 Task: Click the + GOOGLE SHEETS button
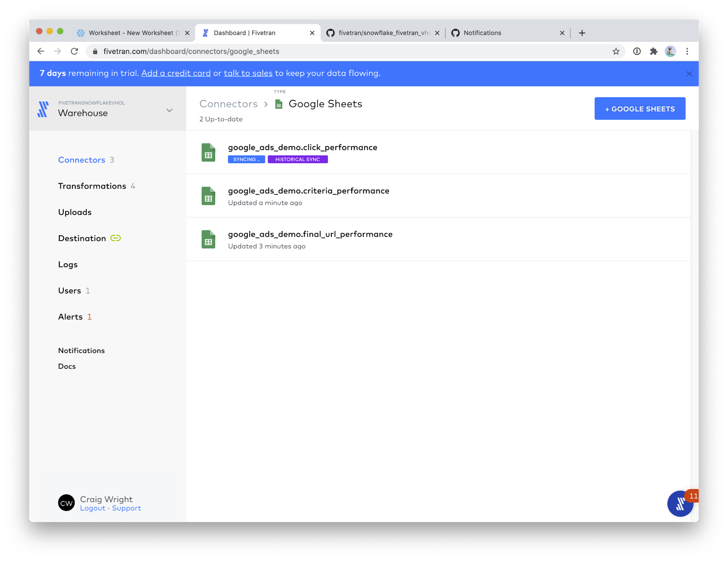click(640, 109)
